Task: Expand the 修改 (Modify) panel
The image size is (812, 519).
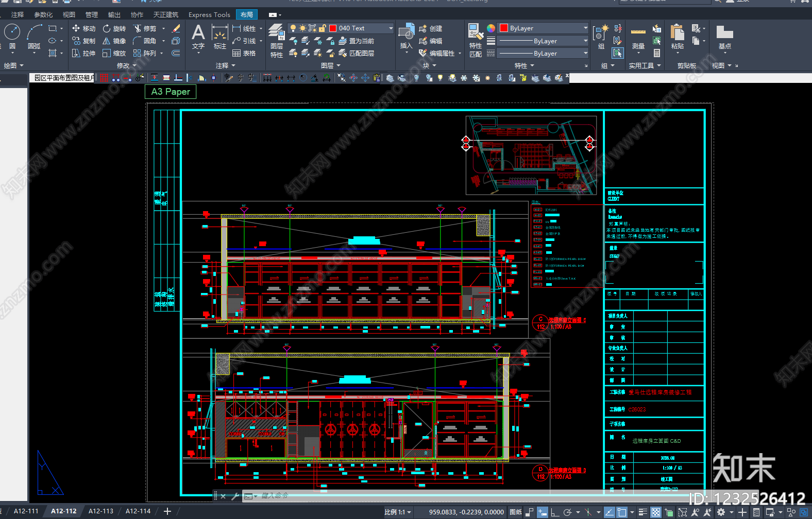Action: click(x=127, y=65)
